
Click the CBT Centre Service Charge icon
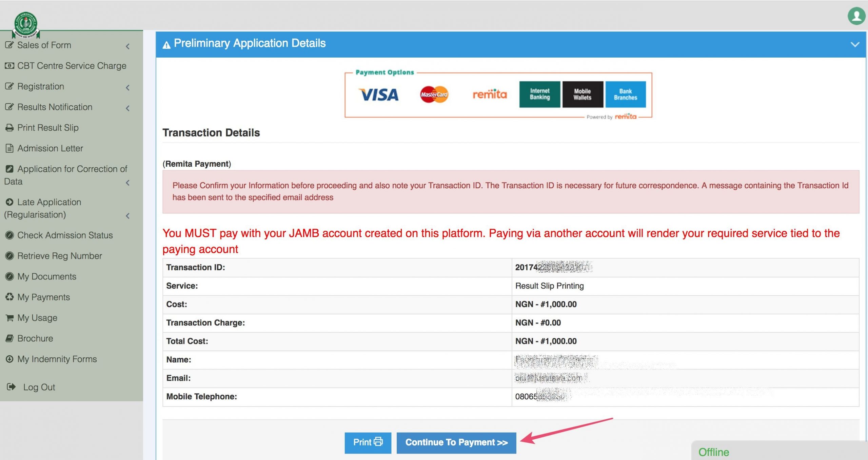[10, 65]
